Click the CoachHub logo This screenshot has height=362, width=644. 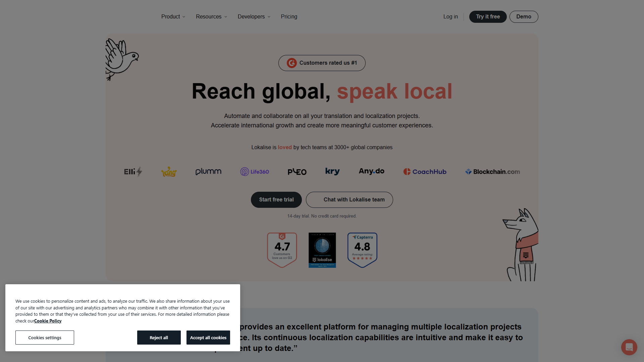coord(425,172)
